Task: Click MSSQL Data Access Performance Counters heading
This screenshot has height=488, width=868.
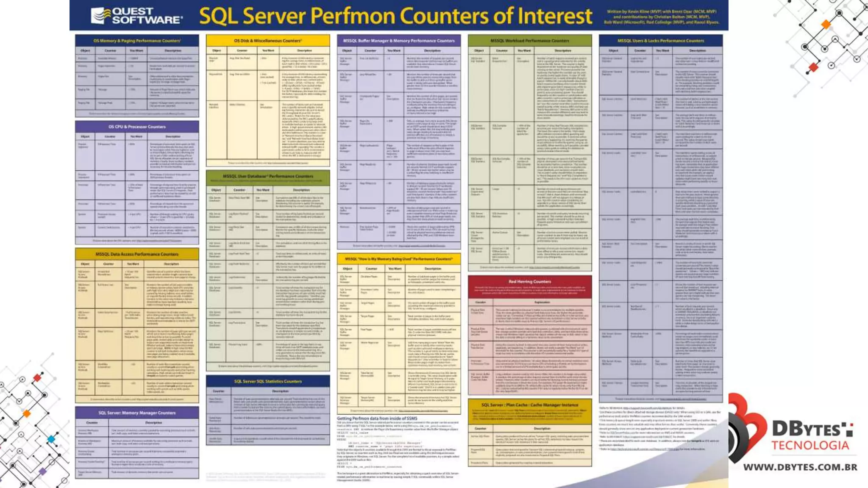Action: pos(137,254)
